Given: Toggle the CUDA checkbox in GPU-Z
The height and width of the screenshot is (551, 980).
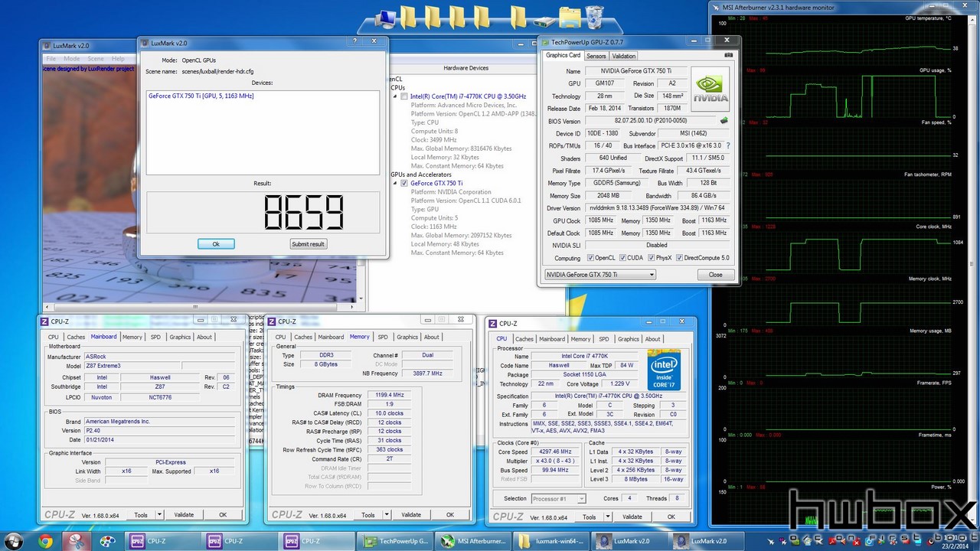Looking at the screenshot, I should coord(622,258).
